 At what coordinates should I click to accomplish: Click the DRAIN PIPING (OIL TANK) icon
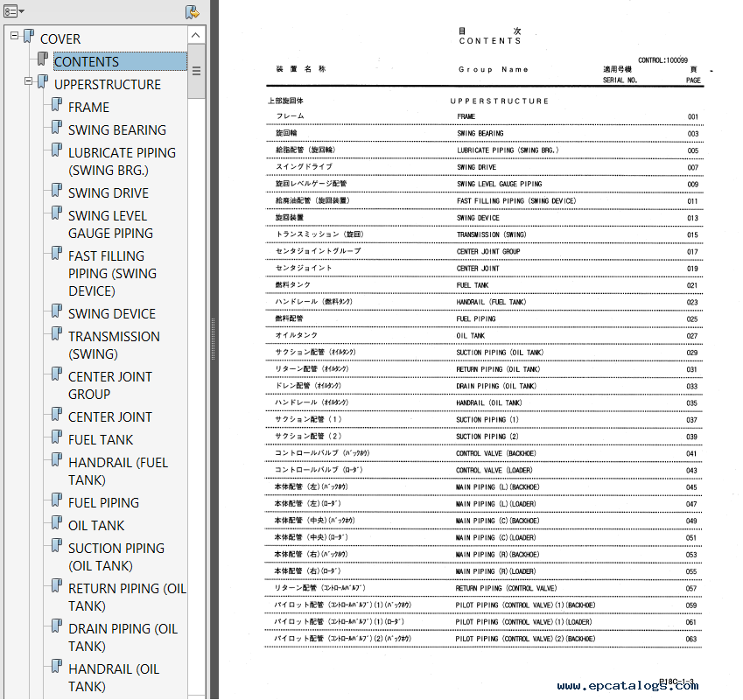pyautogui.click(x=57, y=626)
